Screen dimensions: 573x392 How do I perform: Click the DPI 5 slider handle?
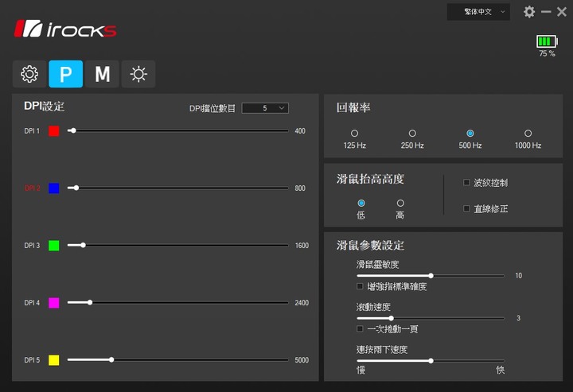[x=111, y=359]
